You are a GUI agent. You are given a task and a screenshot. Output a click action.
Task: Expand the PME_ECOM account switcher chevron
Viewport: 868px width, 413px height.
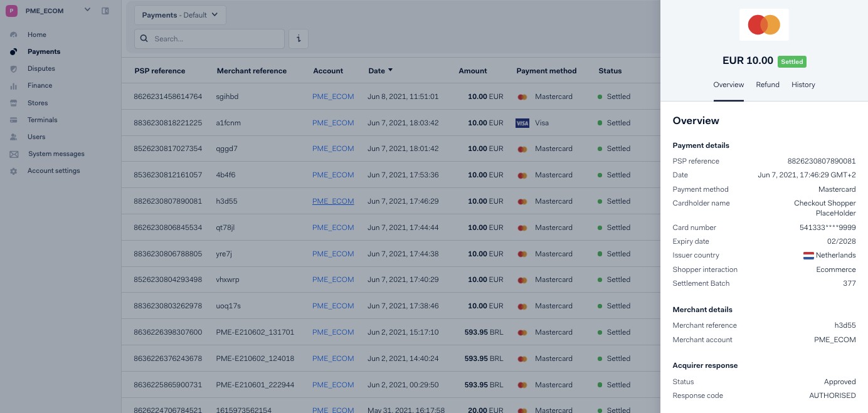[x=87, y=10]
